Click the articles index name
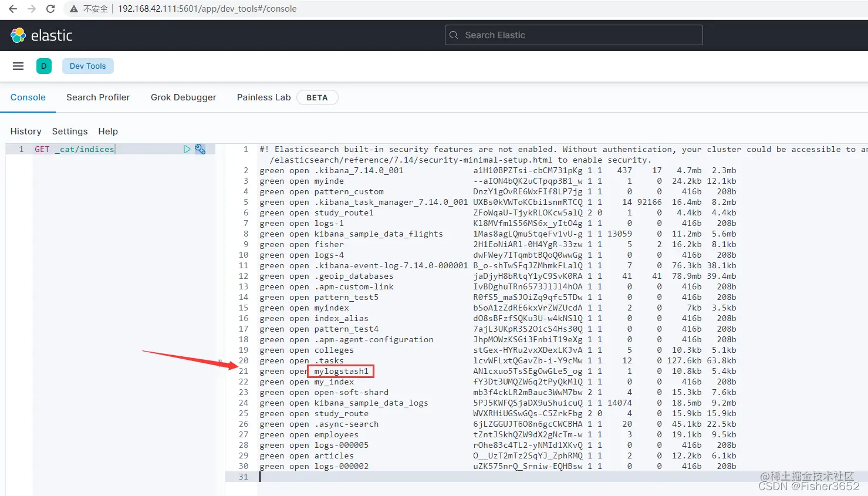Viewport: 868px width, 496px height. [334, 455]
